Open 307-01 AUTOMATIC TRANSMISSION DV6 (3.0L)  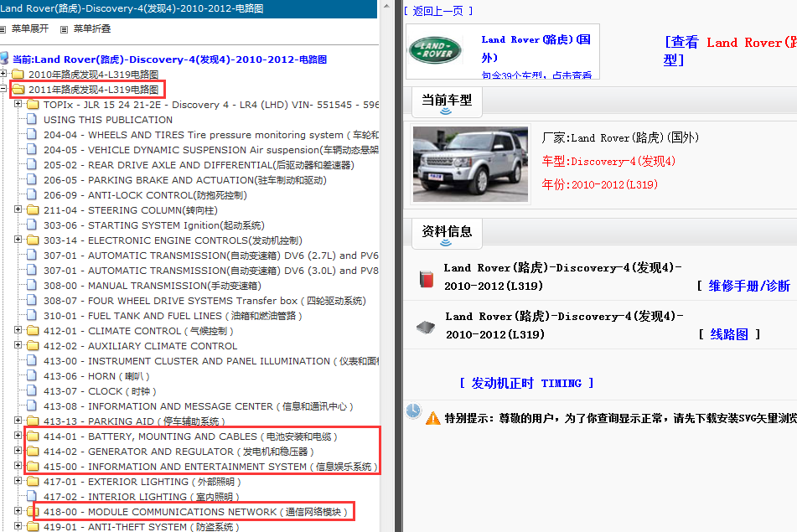(x=211, y=271)
